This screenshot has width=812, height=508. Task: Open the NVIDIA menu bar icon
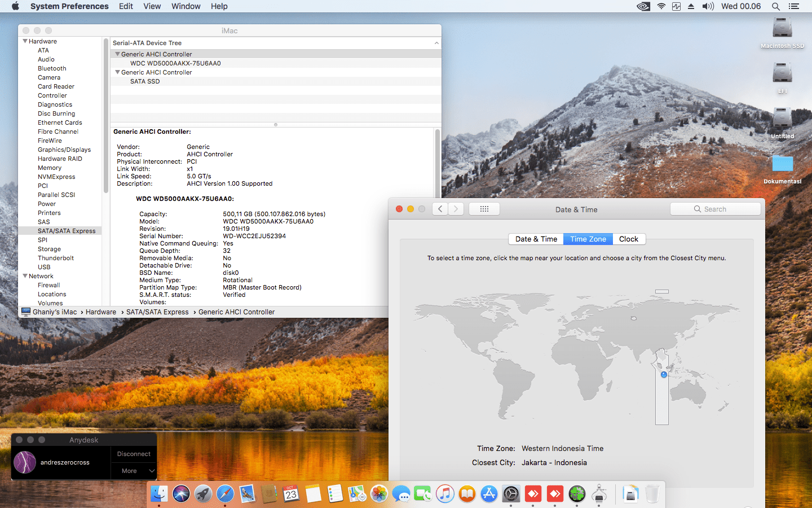[643, 6]
